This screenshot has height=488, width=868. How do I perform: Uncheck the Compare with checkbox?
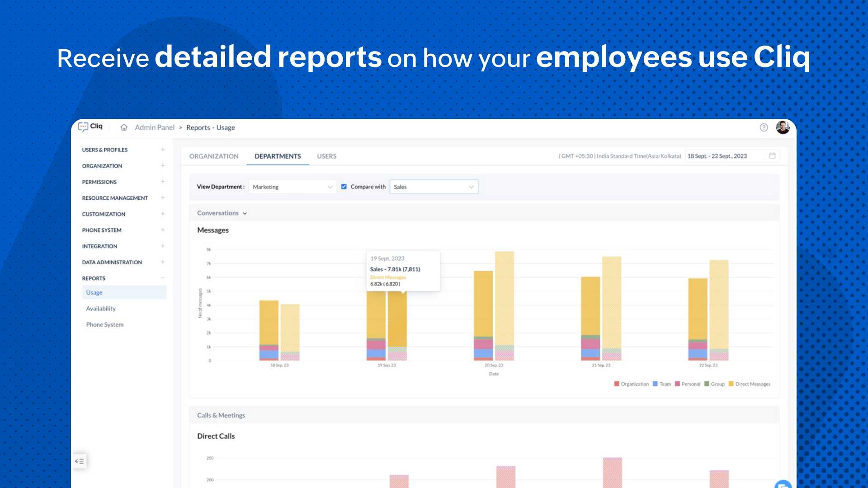[344, 187]
